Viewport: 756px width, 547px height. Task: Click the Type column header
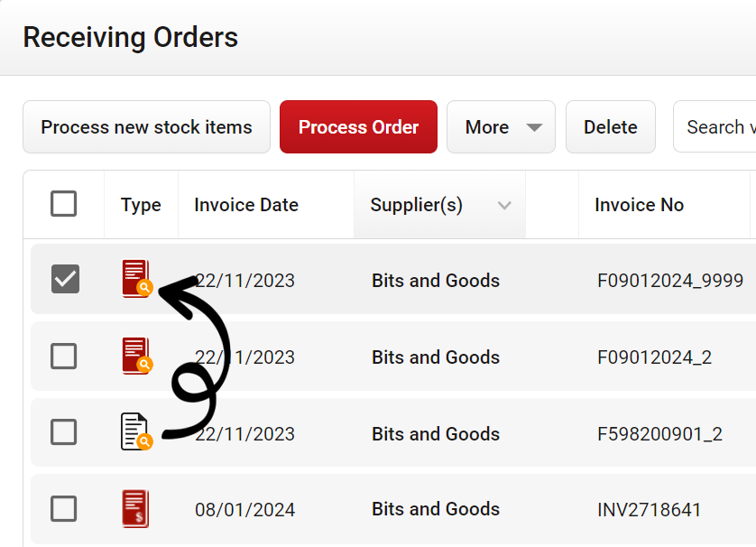point(141,204)
